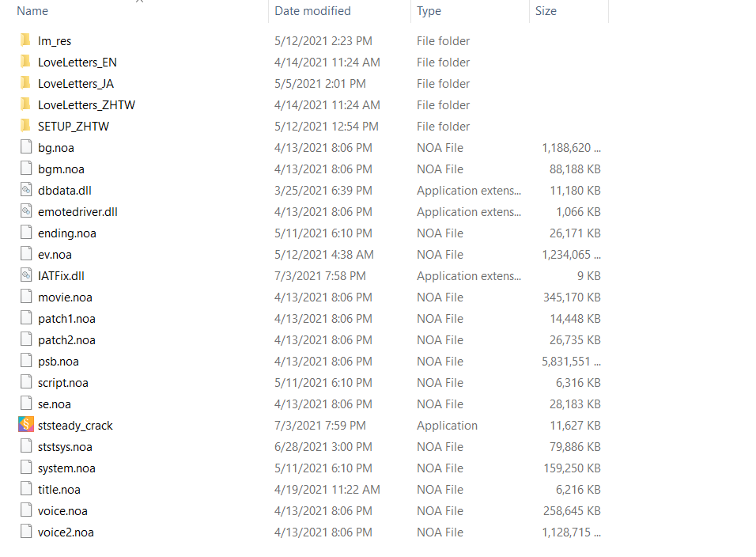This screenshot has width=756, height=557.
Task: Select the ststeady_crack application icon
Action: pyautogui.click(x=26, y=424)
